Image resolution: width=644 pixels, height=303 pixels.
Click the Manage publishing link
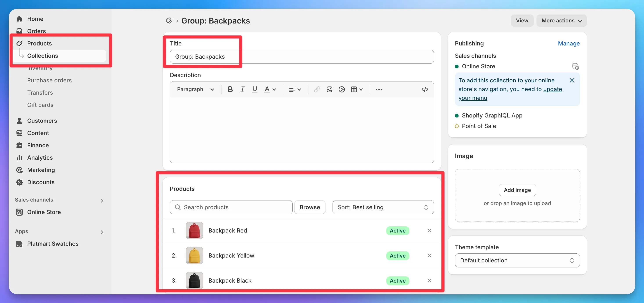tap(568, 43)
